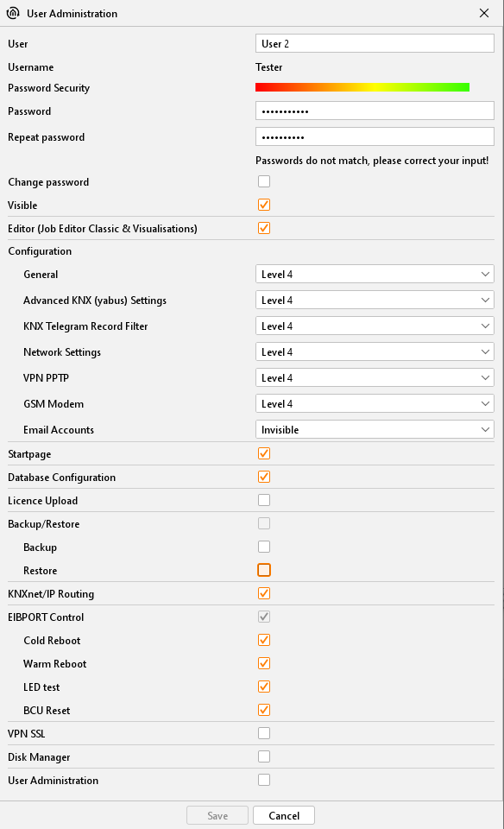Viewport: 504px width, 829px height.
Task: Check the Restore checkbox
Action: 264,570
